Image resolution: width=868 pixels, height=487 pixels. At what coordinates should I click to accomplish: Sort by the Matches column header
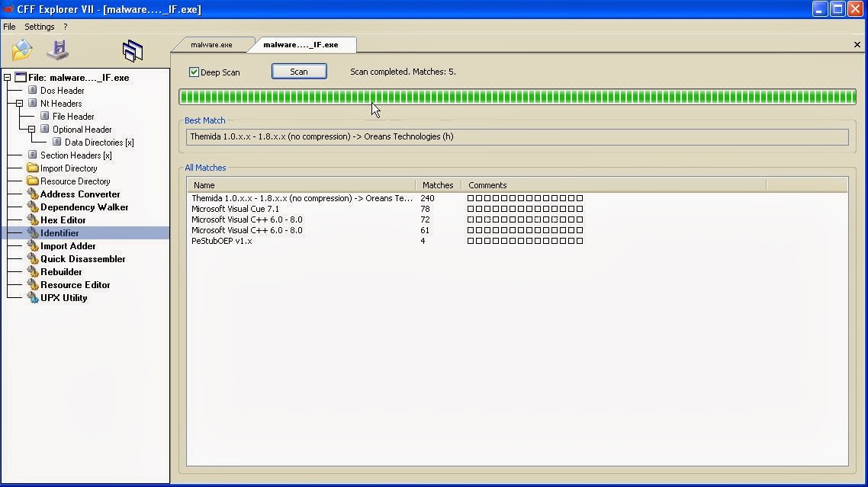pyautogui.click(x=438, y=185)
